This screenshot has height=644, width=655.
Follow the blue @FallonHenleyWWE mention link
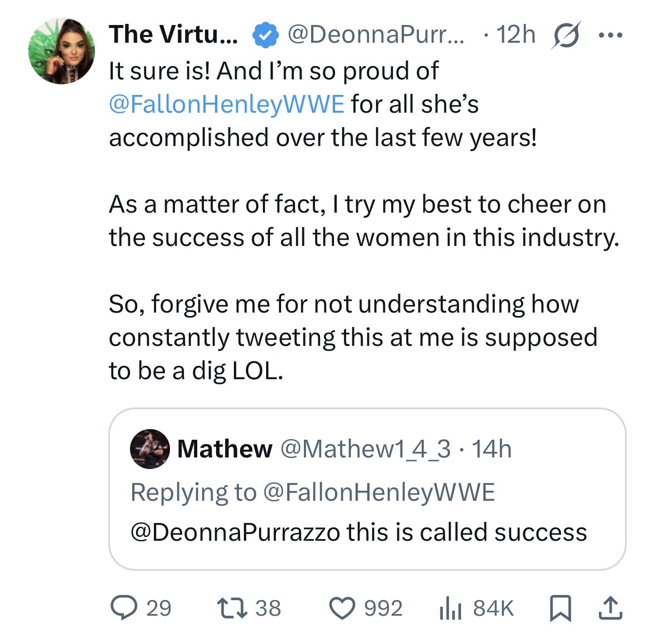click(227, 104)
